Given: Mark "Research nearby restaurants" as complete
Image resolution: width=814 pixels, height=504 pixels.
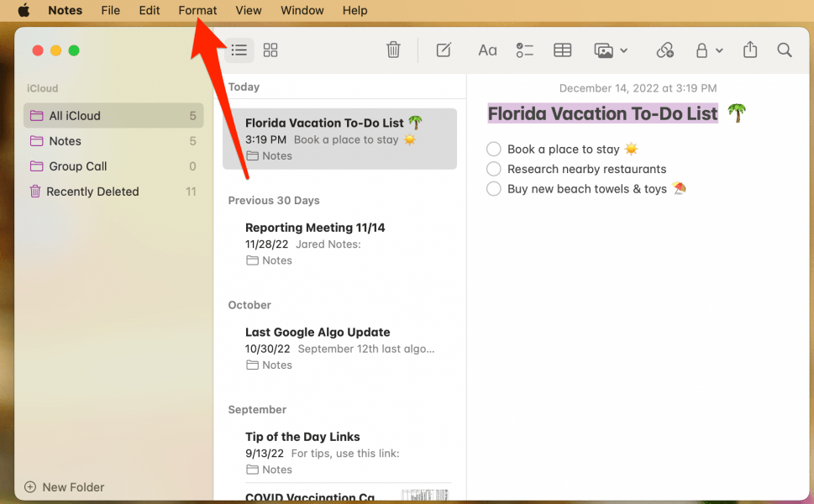Looking at the screenshot, I should click(493, 169).
